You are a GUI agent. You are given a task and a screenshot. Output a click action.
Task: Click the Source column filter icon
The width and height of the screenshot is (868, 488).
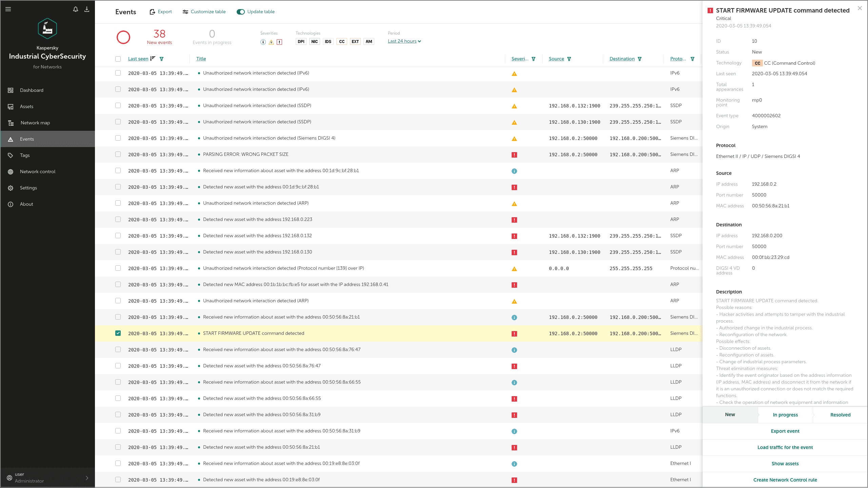pyautogui.click(x=569, y=59)
